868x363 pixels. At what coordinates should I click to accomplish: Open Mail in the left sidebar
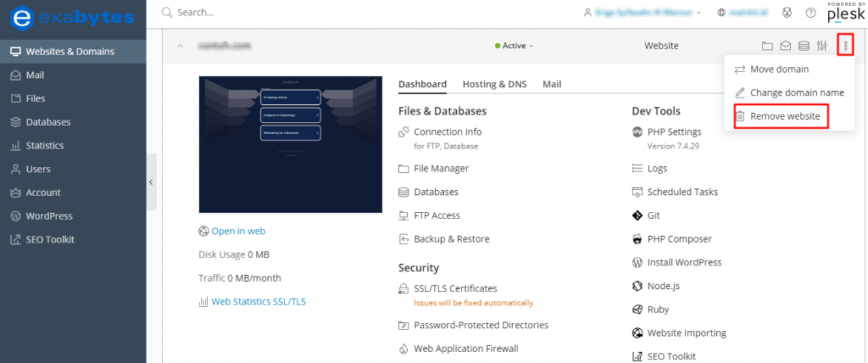tap(73, 75)
